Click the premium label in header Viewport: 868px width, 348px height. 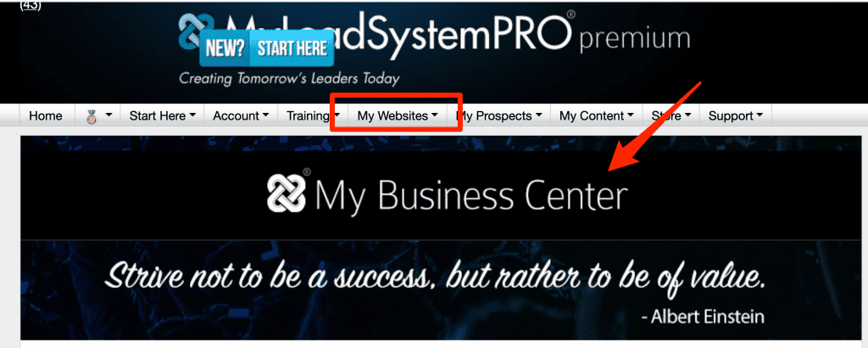pyautogui.click(x=635, y=38)
